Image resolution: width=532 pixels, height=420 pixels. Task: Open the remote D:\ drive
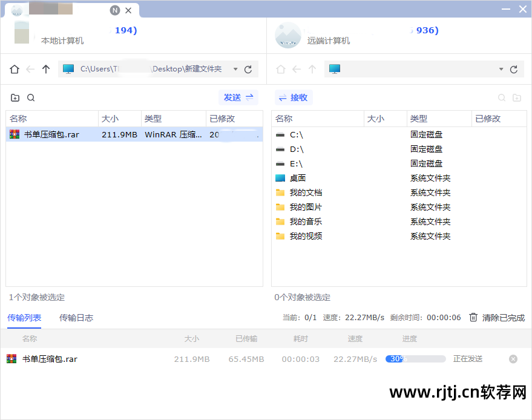297,149
